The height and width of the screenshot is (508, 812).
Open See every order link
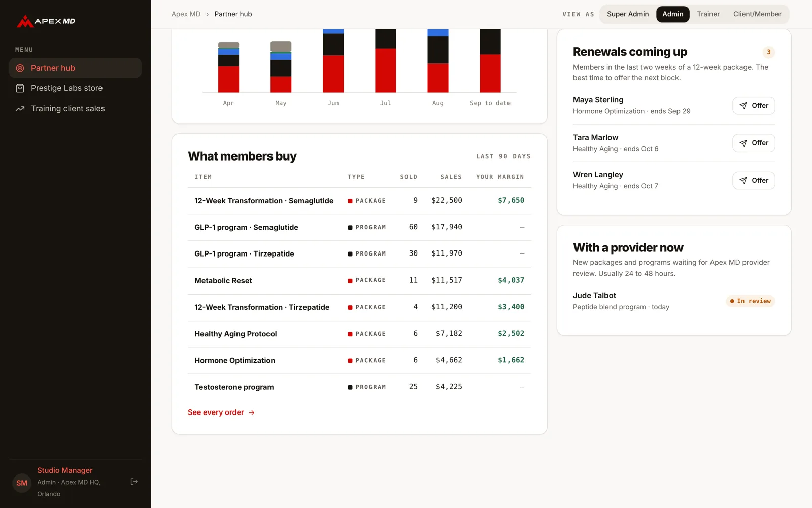tap(221, 412)
